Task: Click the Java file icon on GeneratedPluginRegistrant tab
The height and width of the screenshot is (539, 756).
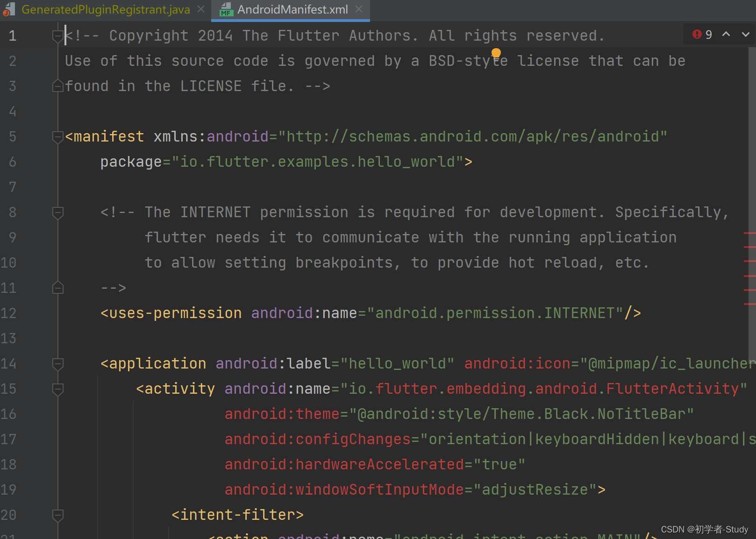Action: tap(8, 9)
